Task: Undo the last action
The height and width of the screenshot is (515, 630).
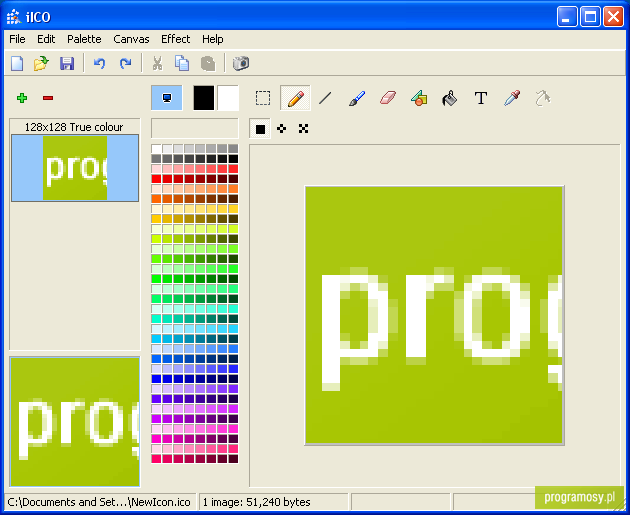Action: point(99,63)
